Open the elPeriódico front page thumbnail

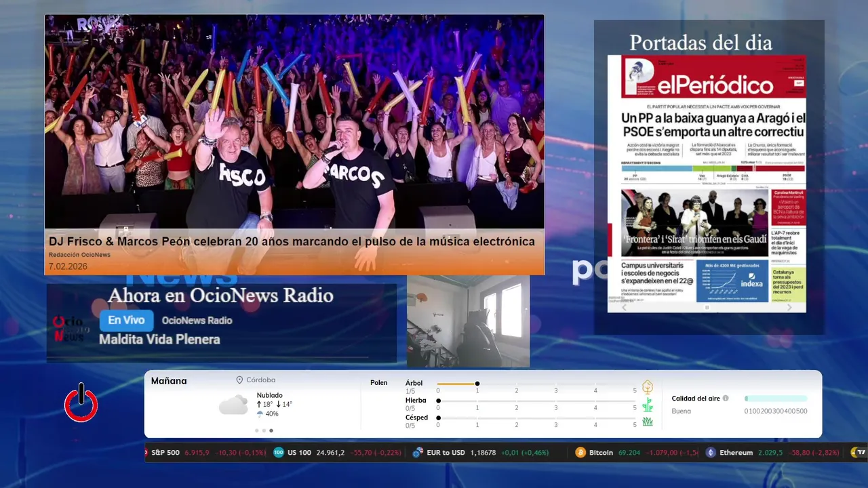tap(707, 178)
